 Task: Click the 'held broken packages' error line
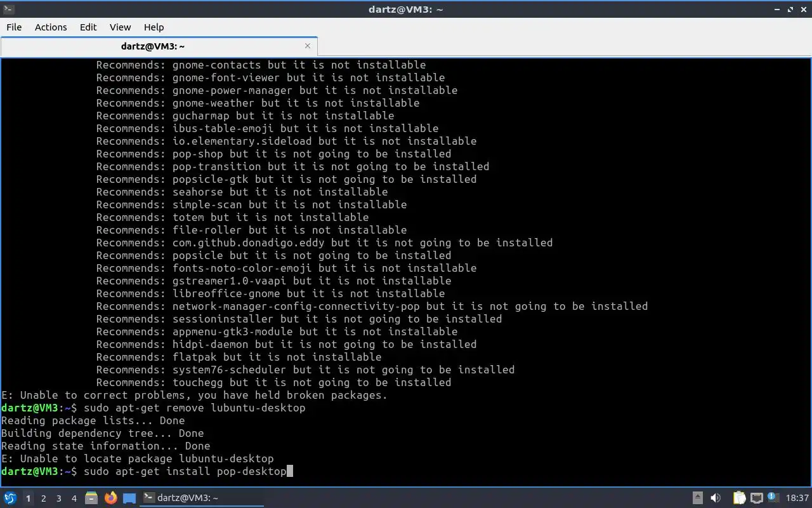(194, 395)
